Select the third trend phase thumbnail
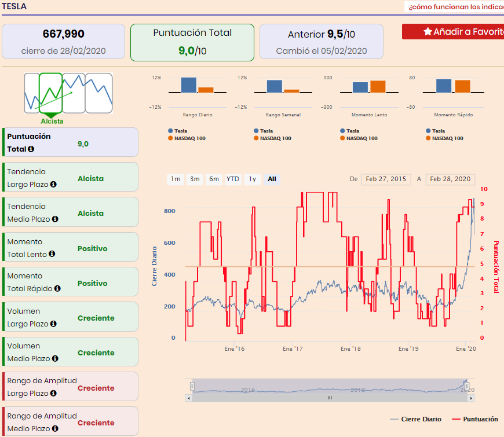 (x=74, y=93)
